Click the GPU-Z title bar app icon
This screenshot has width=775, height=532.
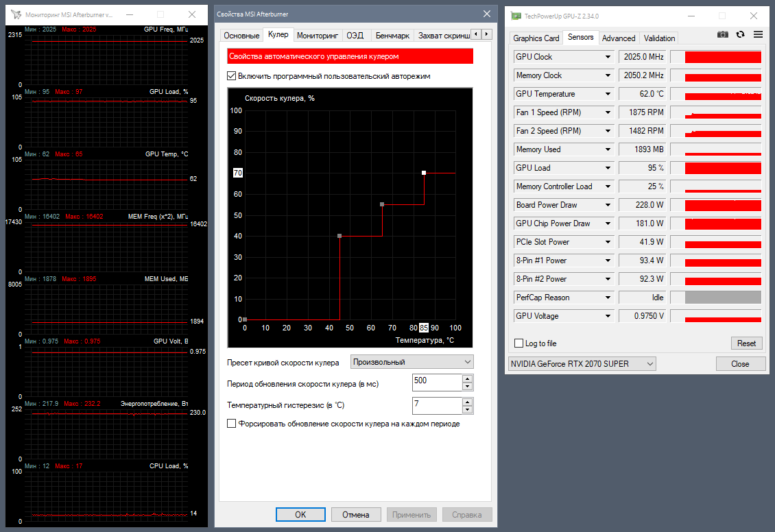(516, 16)
